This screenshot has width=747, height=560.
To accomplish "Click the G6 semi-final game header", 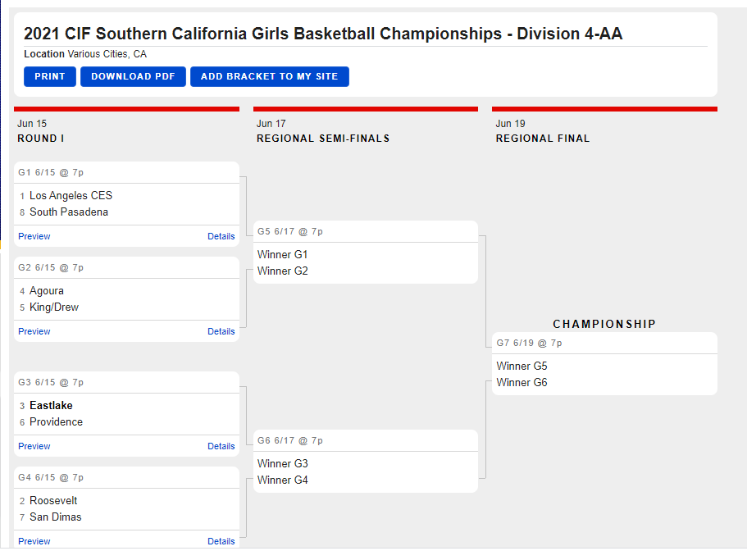I will [366, 440].
